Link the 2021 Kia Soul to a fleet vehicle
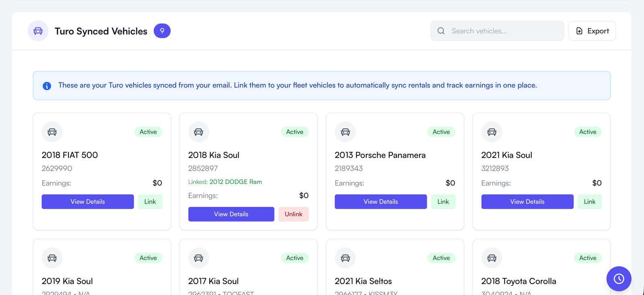The width and height of the screenshot is (644, 295). coord(589,202)
